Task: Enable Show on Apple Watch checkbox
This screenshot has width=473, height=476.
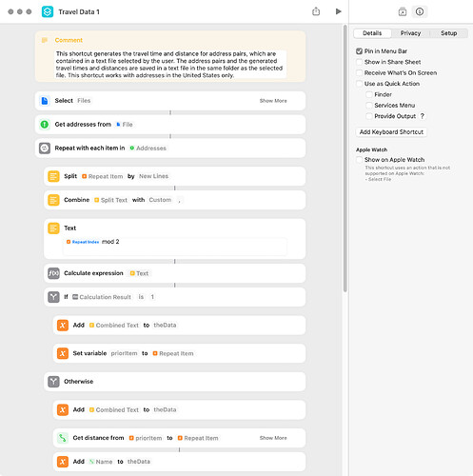Action: click(359, 160)
